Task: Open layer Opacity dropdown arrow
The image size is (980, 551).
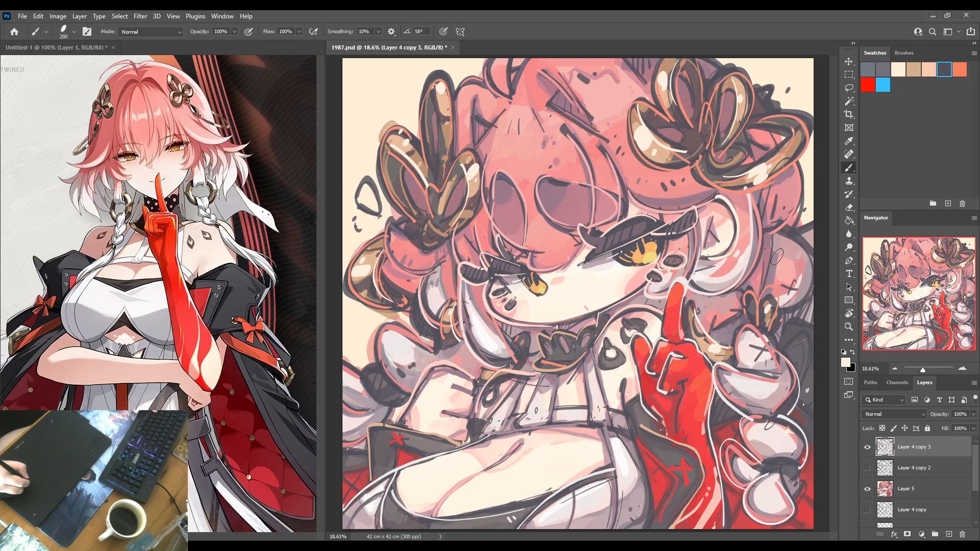Action: coord(973,414)
